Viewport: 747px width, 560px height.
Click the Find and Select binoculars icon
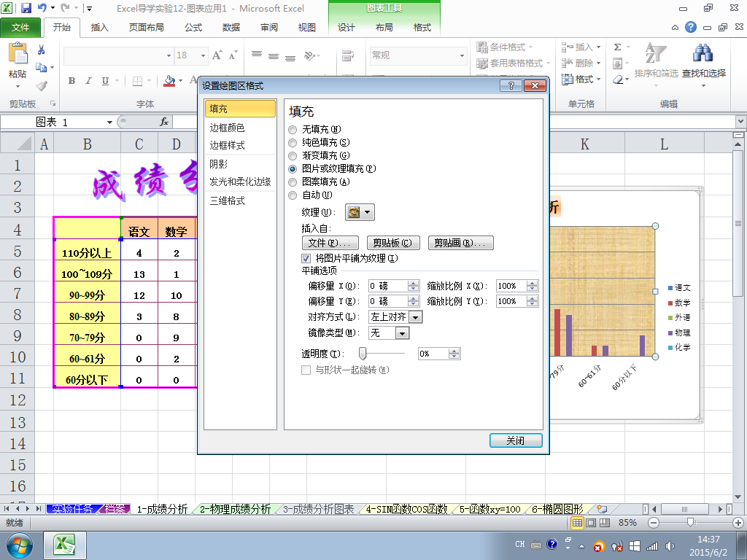tap(703, 53)
